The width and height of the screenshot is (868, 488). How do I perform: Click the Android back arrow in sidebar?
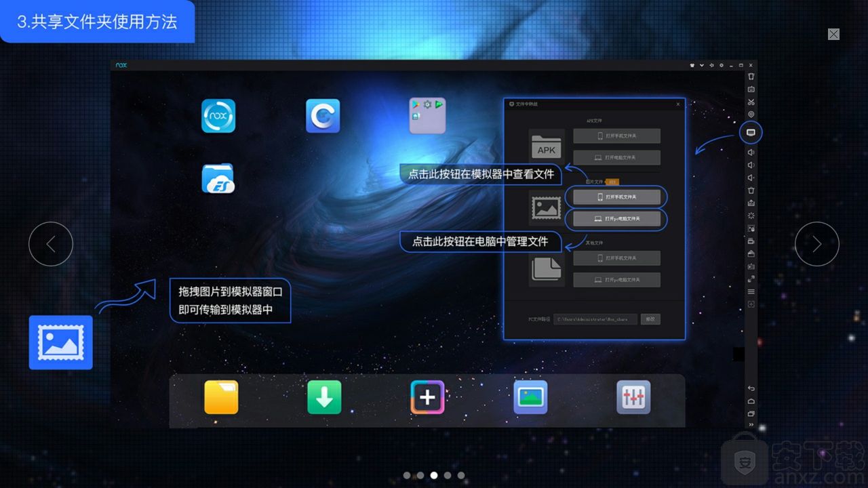tap(751, 388)
